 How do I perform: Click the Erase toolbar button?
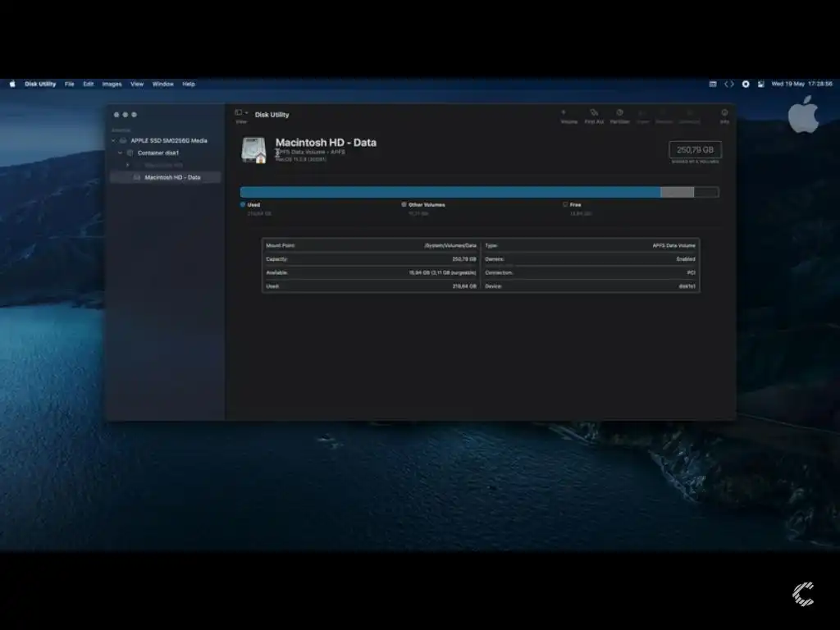pyautogui.click(x=643, y=116)
